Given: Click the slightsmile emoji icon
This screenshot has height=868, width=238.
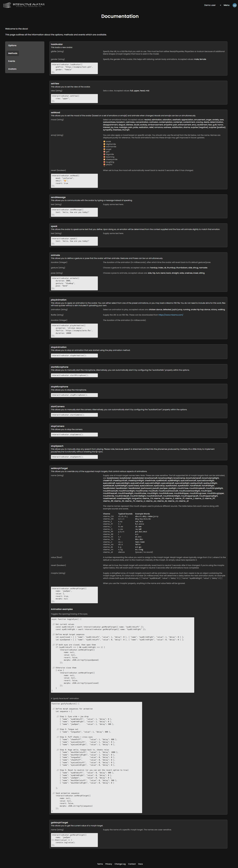Looking at the screenshot, I should [x=104, y=144].
